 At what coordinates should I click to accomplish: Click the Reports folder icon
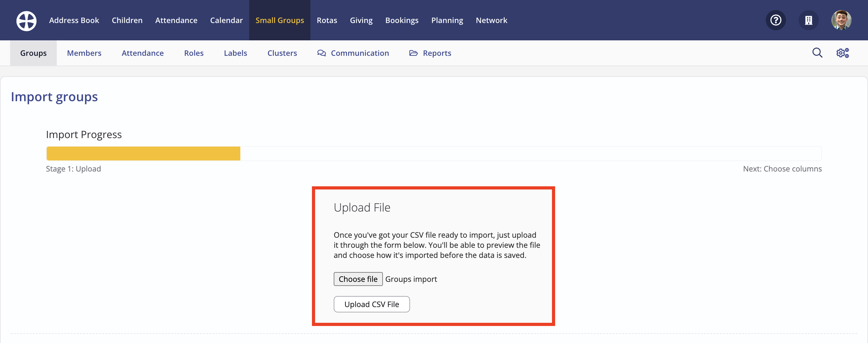pyautogui.click(x=413, y=53)
